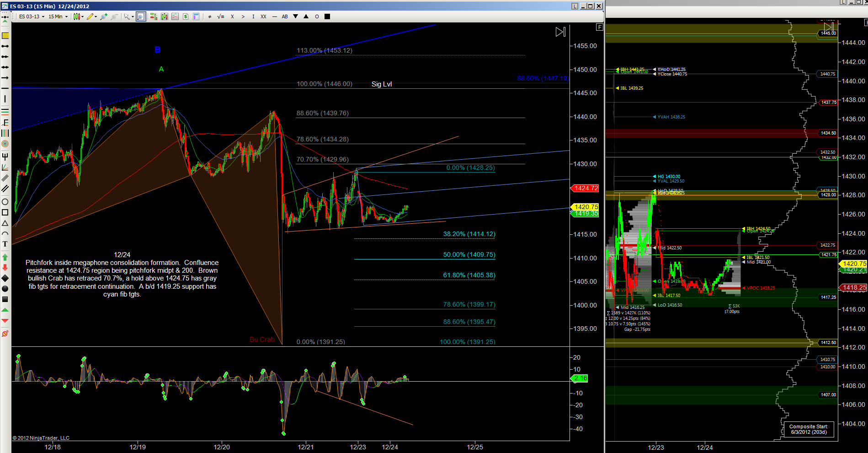Select the red arrow down marker
This screenshot has height=453, width=868.
pyautogui.click(x=5, y=268)
